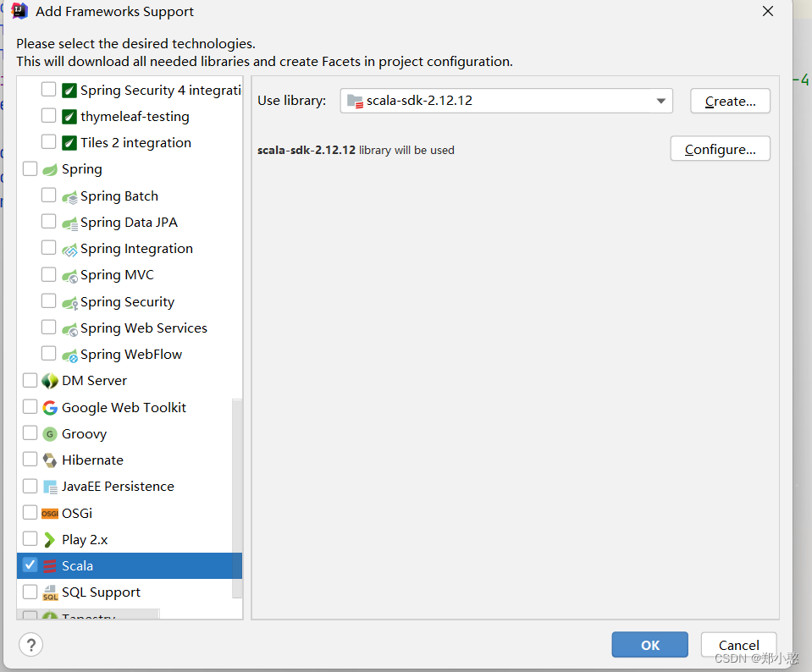Check the Spring Batch checkbox
812x672 pixels.
[x=48, y=195]
